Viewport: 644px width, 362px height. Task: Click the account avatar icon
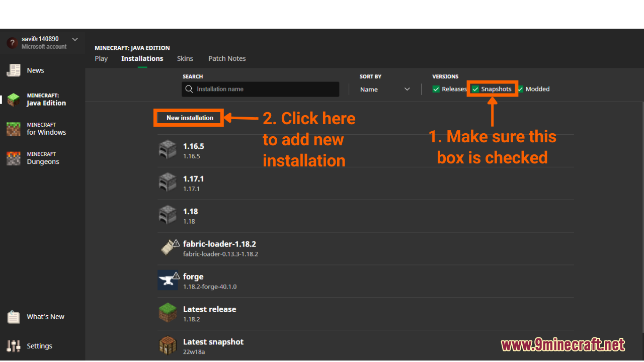coord(13,43)
